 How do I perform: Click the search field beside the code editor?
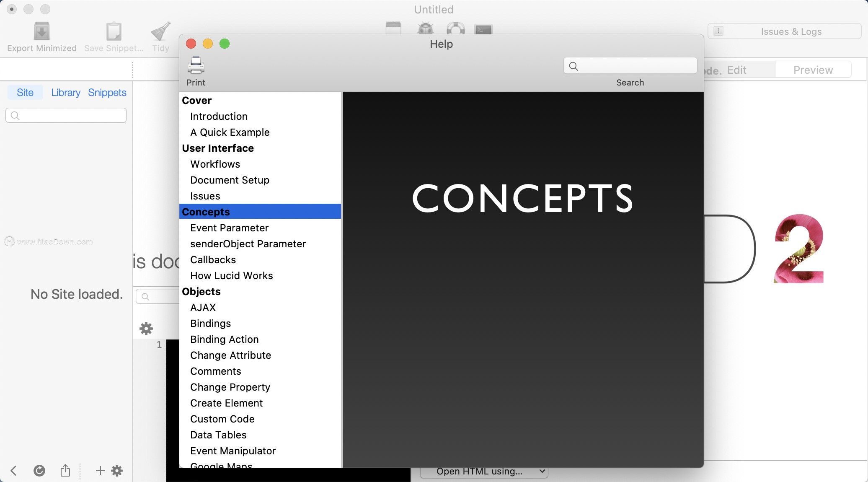coord(158,296)
